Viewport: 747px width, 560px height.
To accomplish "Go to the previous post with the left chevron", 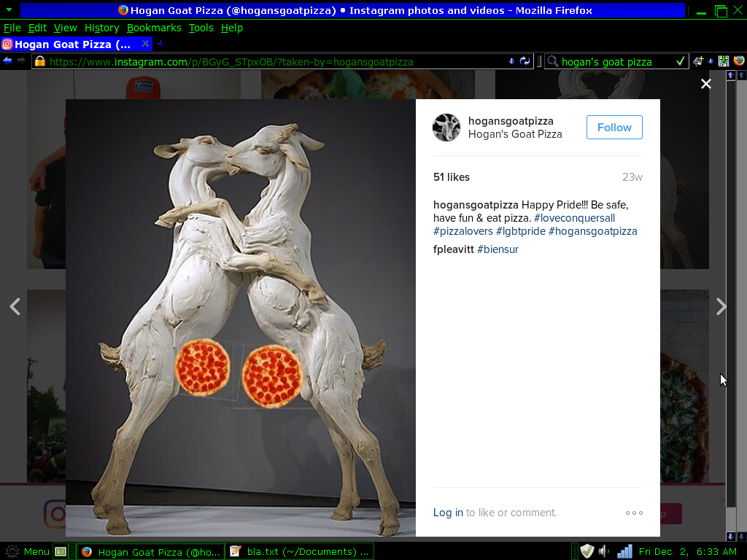I will (x=15, y=307).
